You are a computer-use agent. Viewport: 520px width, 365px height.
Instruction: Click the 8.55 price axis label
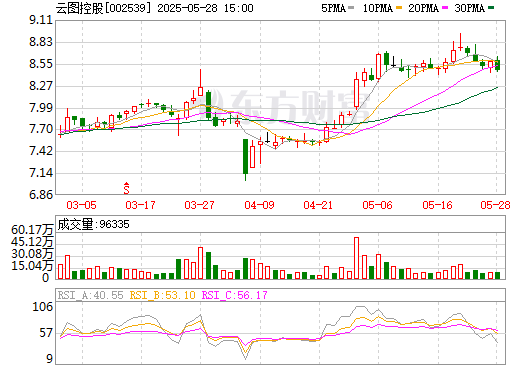click(41, 64)
